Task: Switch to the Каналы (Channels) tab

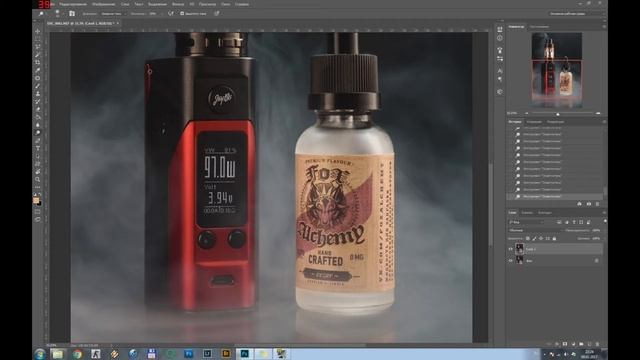Action: 527,213
